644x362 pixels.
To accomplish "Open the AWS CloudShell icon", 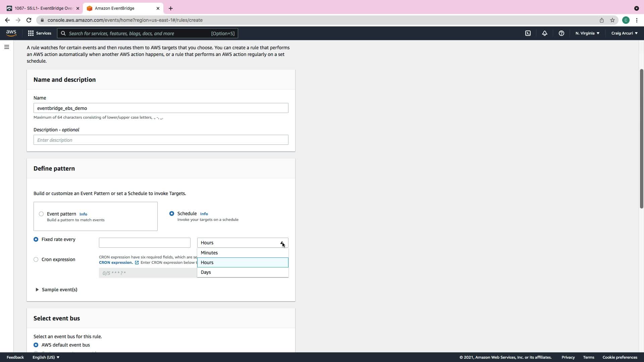I will tap(528, 33).
